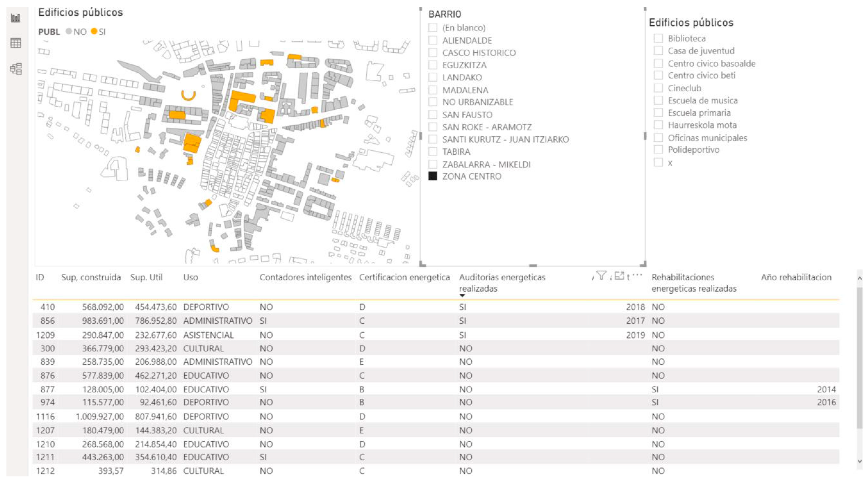Sort by Uso column header

tap(190, 277)
